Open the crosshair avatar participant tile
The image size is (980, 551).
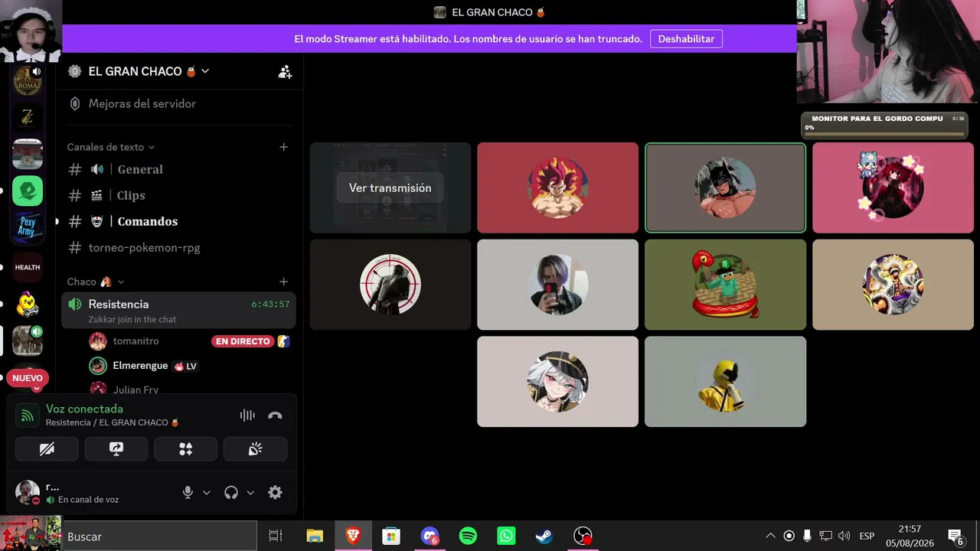[390, 285]
